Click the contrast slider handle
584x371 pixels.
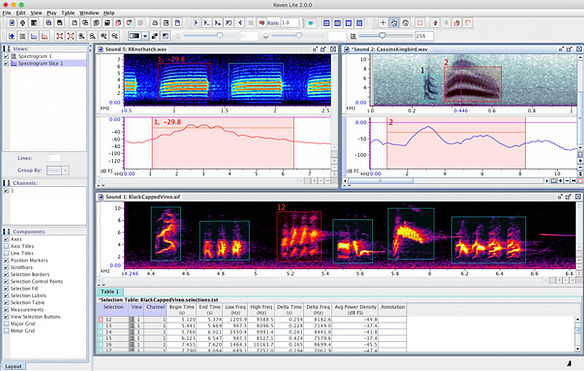tap(299, 36)
